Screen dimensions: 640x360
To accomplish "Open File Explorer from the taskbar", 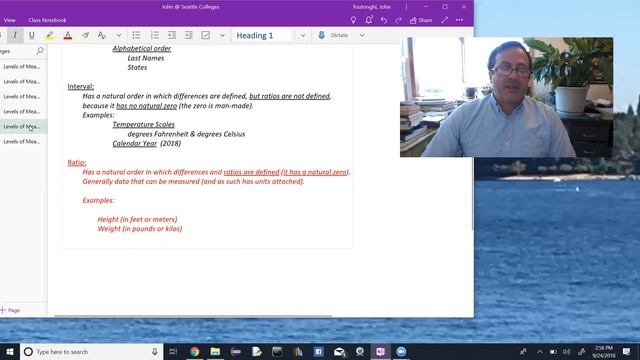I will (215, 351).
